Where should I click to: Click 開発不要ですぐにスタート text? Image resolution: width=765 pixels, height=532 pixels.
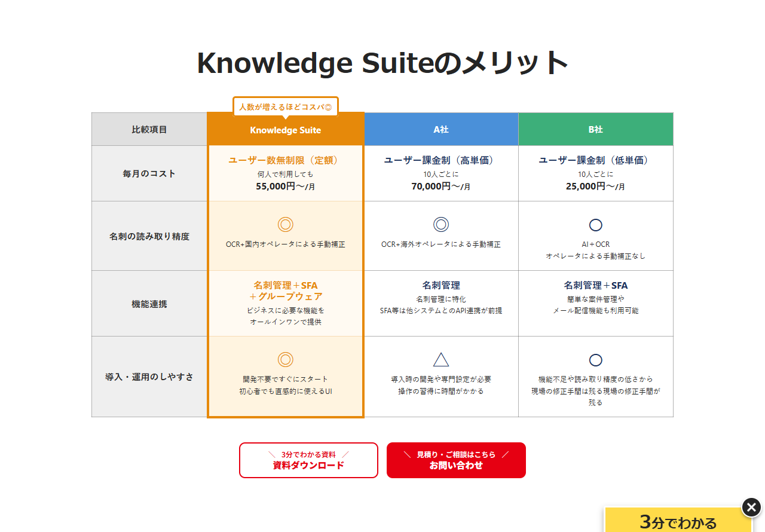pyautogui.click(x=286, y=379)
